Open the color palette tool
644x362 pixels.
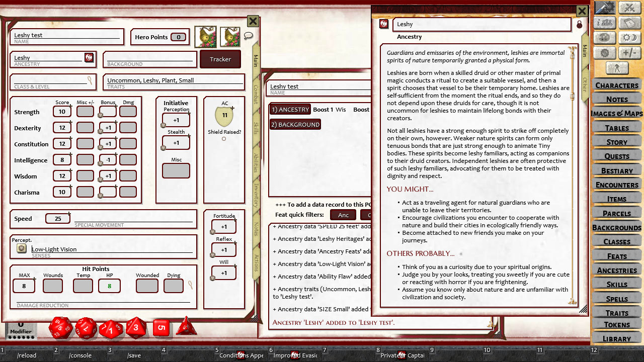604,38
